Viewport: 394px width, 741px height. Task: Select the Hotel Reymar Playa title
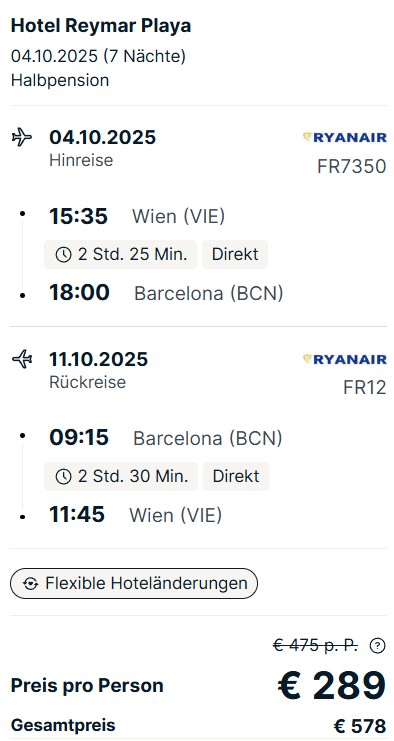[101, 26]
